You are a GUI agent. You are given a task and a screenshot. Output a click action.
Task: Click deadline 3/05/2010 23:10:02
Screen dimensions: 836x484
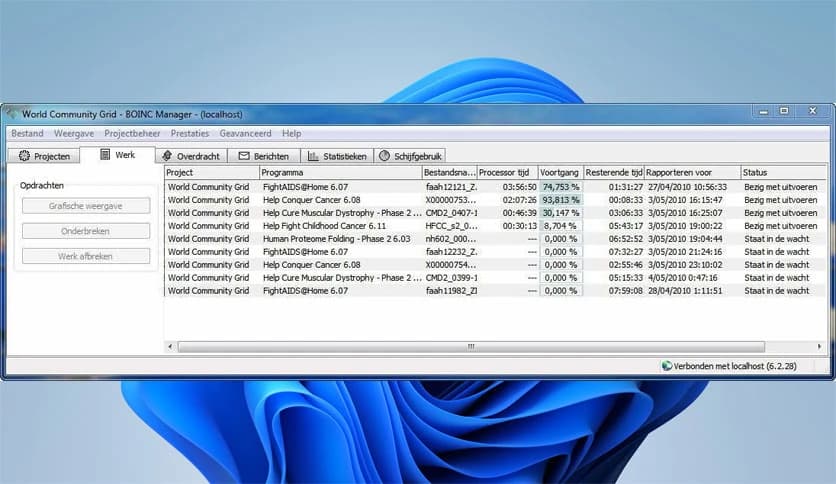(x=685, y=265)
